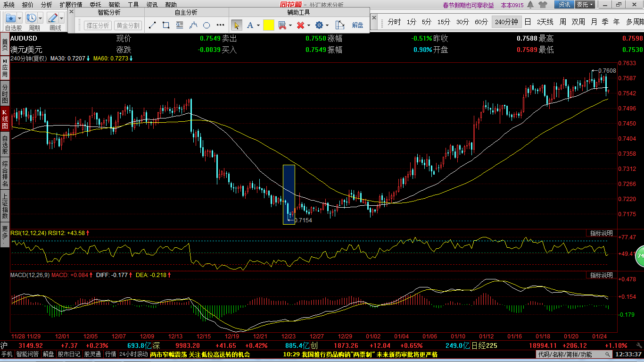Image resolution: width=644 pixels, height=362 pixels.
Task: Expand the 更多 sidebar item
Action: coord(5,234)
